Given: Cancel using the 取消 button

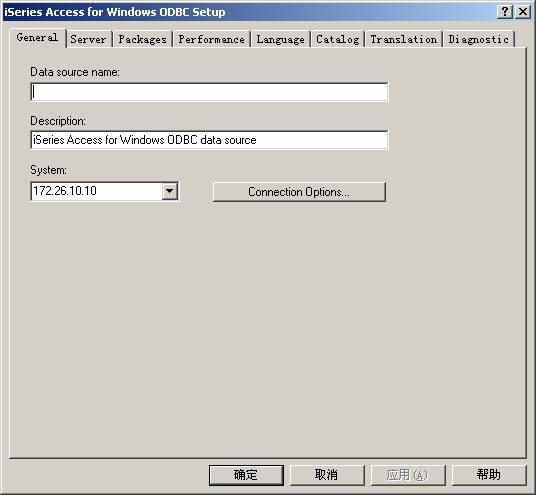Looking at the screenshot, I should tap(327, 475).
